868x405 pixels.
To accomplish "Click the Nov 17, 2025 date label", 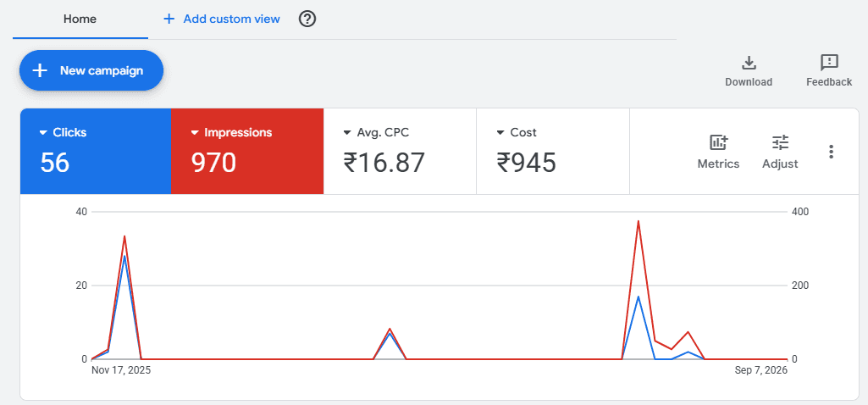I will click(x=121, y=370).
